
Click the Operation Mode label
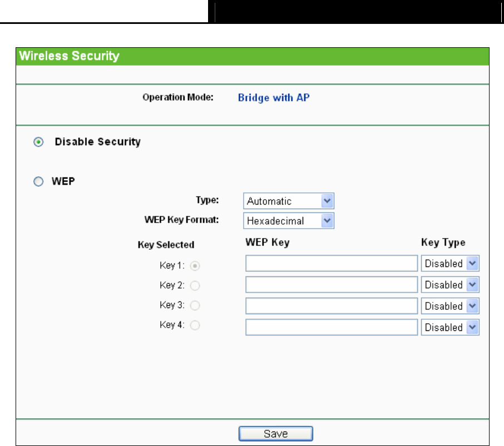click(178, 97)
